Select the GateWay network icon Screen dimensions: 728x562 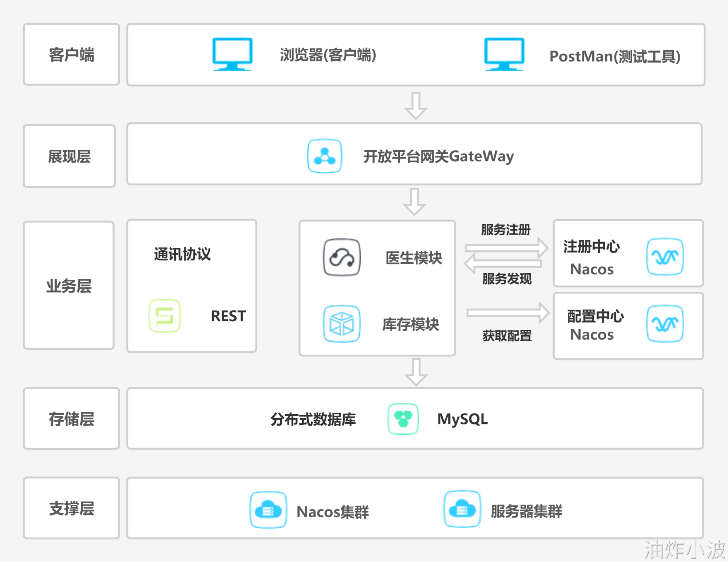[324, 156]
